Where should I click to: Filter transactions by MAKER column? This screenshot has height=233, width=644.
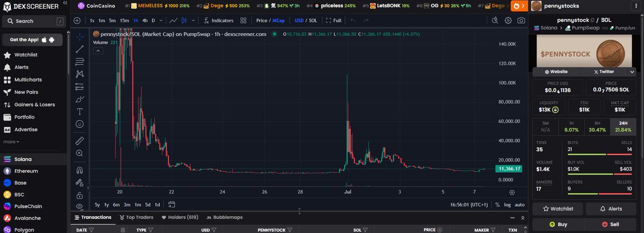point(492,230)
